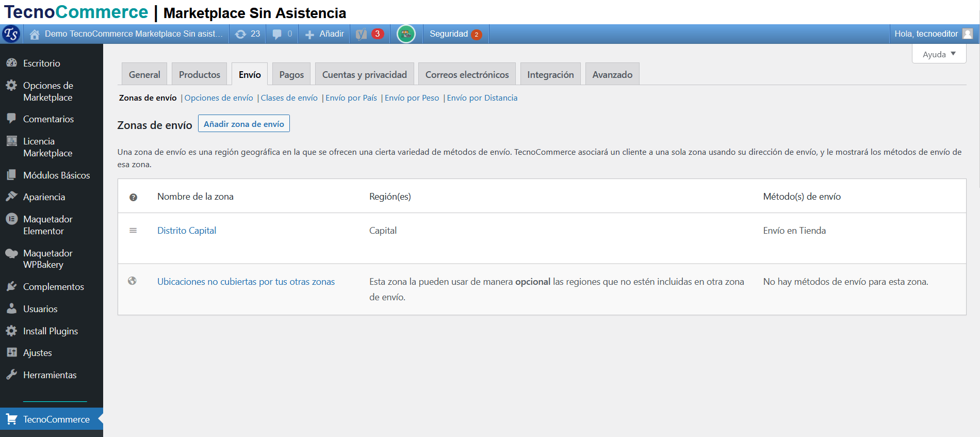
Task: Click the Comentarios speech bubble icon
Action: click(11, 118)
